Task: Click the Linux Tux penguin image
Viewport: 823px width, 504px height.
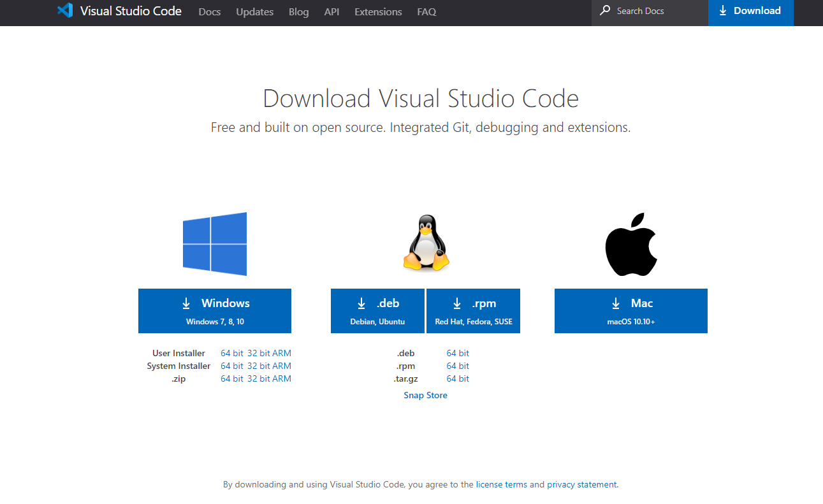Action: click(x=426, y=243)
